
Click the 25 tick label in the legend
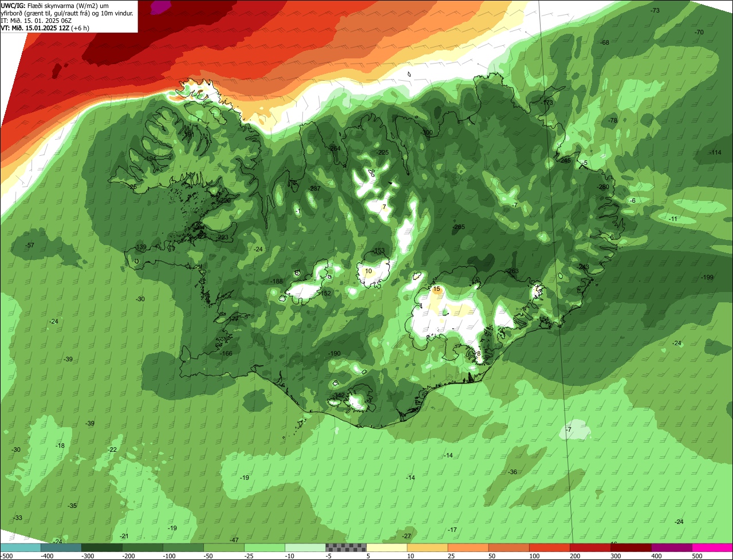coord(452,556)
